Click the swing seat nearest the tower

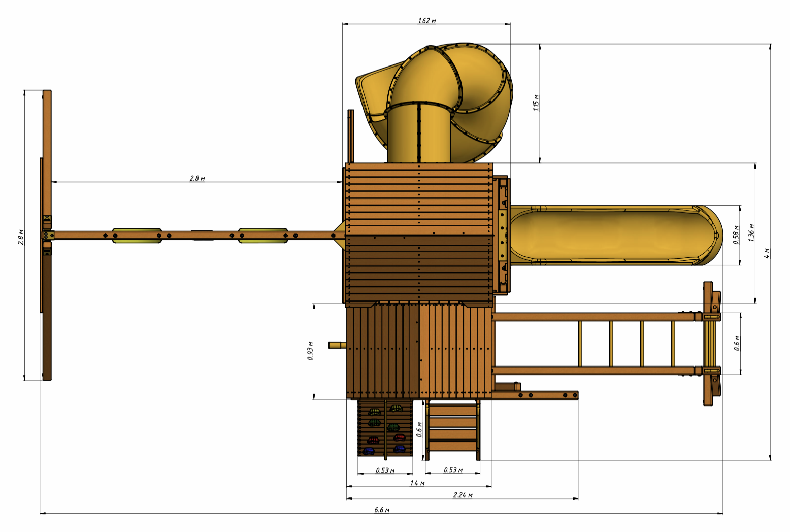point(263,236)
